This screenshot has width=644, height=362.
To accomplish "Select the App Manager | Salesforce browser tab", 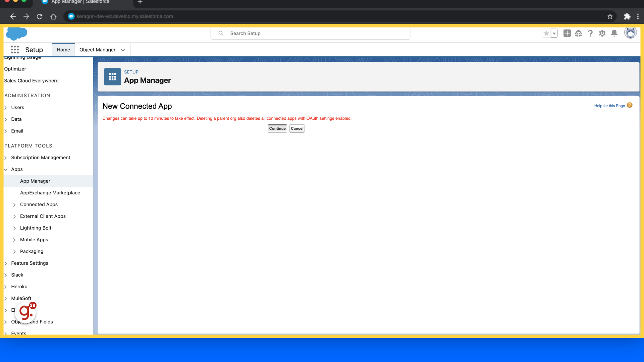I will (80, 2).
